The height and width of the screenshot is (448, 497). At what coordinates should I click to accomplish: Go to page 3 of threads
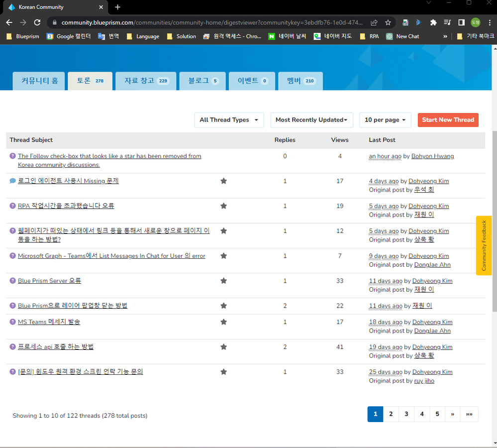406,414
